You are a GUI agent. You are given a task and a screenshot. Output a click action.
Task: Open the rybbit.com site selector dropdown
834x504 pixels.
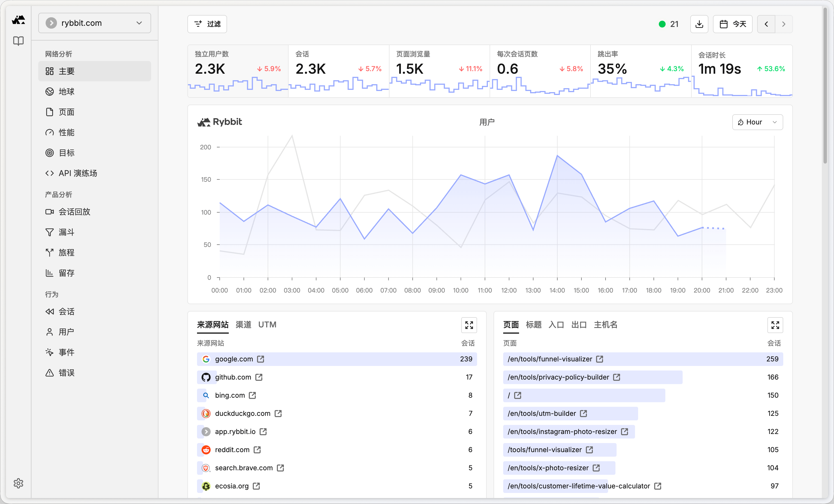pos(94,23)
